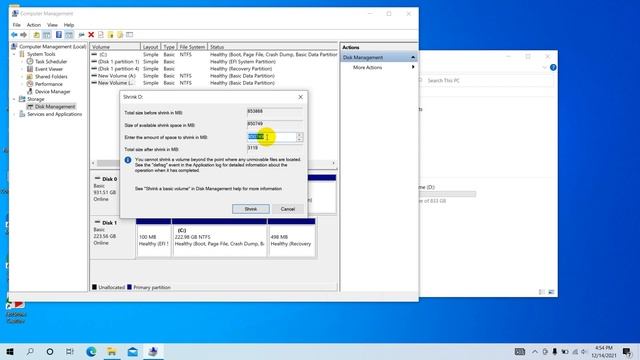Open the Windows Start menu
Image resolution: width=640 pixels, height=360 pixels.
(x=10, y=351)
